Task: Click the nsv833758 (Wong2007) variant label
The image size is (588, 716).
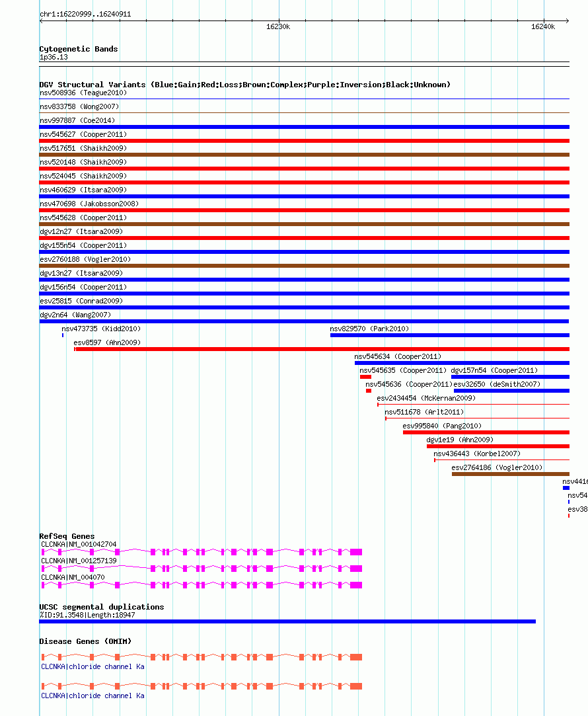Action: point(79,106)
